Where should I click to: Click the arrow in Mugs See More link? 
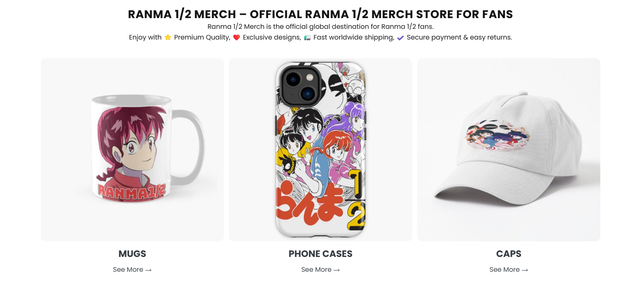(x=148, y=270)
